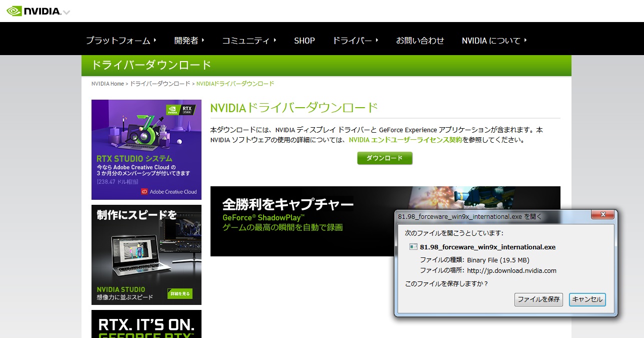Click the このファイルを保存しますか？ prompt text

coord(446,284)
